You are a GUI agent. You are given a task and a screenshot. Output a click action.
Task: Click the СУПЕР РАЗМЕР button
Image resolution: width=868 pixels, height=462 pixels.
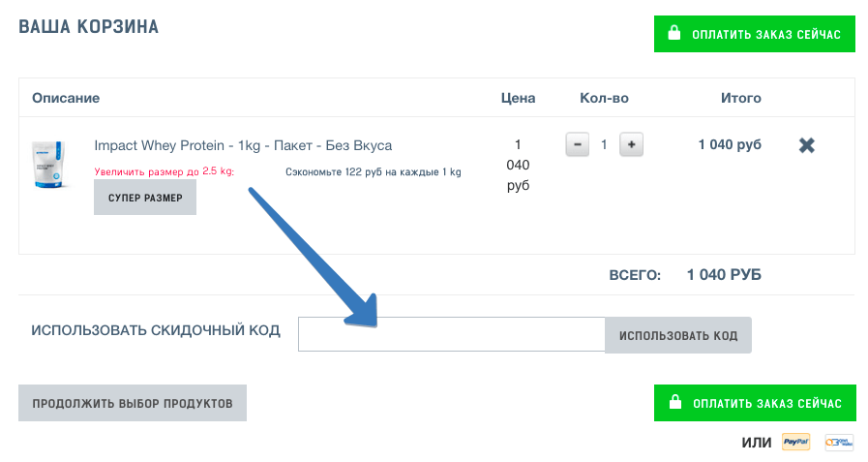click(x=145, y=198)
